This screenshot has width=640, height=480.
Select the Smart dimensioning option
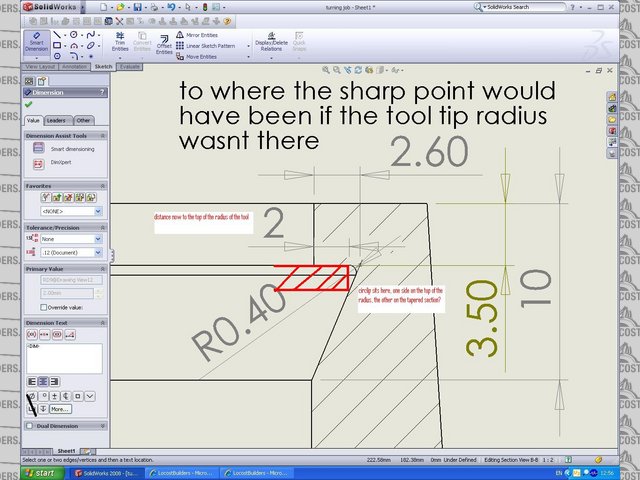[60, 149]
